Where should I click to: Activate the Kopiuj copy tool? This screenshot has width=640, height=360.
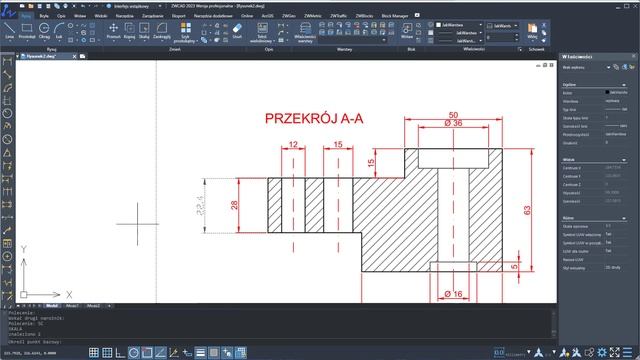(x=129, y=31)
